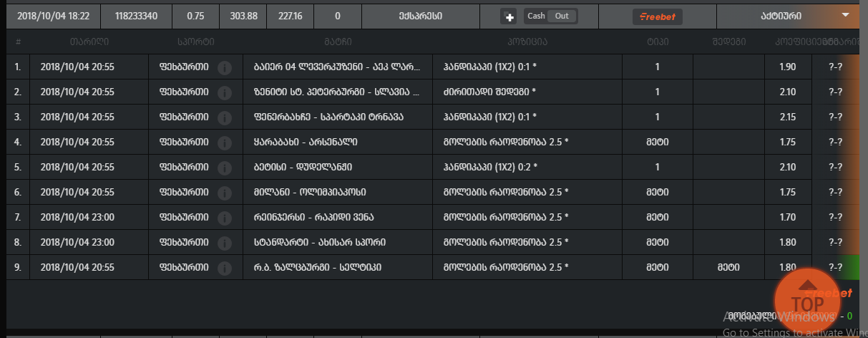Click match ბეტისი - დუდელანჟი

click(302, 167)
